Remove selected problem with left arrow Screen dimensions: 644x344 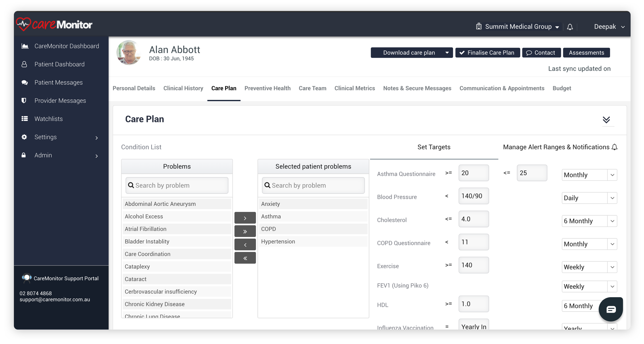pos(245,245)
